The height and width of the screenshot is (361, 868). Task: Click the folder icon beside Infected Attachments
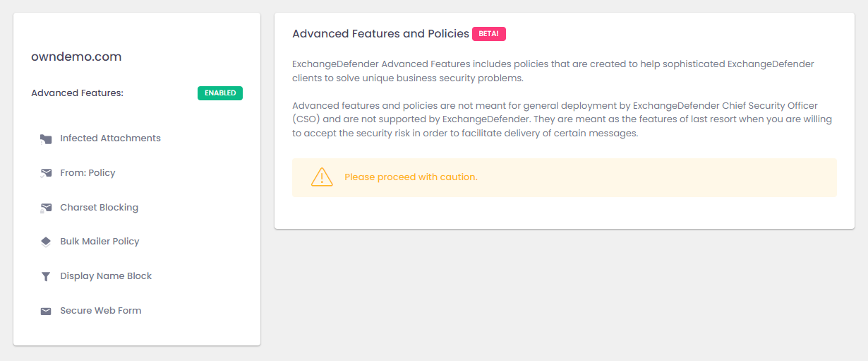46,139
